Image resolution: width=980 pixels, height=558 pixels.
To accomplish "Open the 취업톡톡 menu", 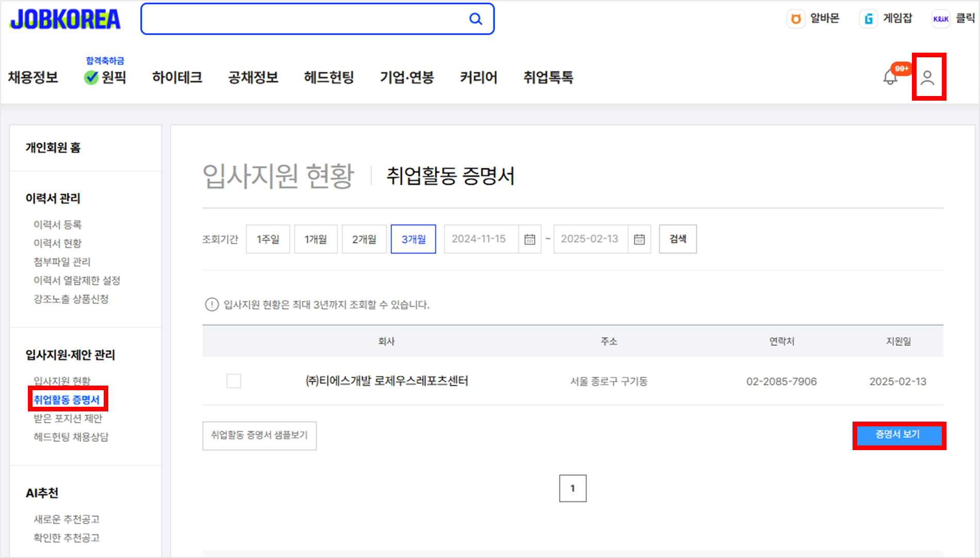I will click(548, 77).
